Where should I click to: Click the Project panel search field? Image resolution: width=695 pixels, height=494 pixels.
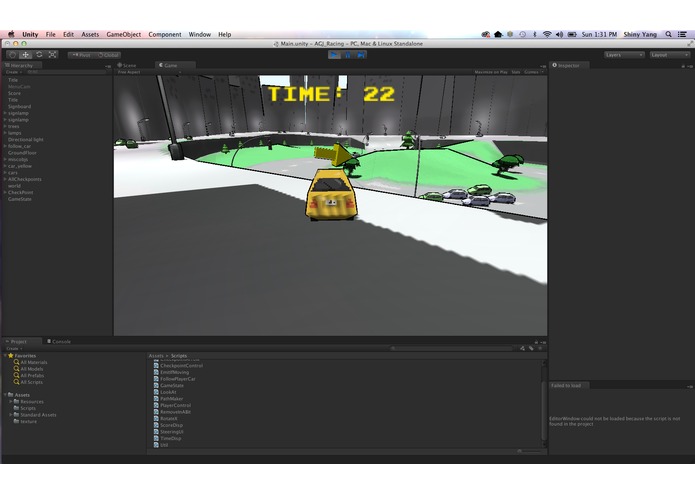(451, 349)
